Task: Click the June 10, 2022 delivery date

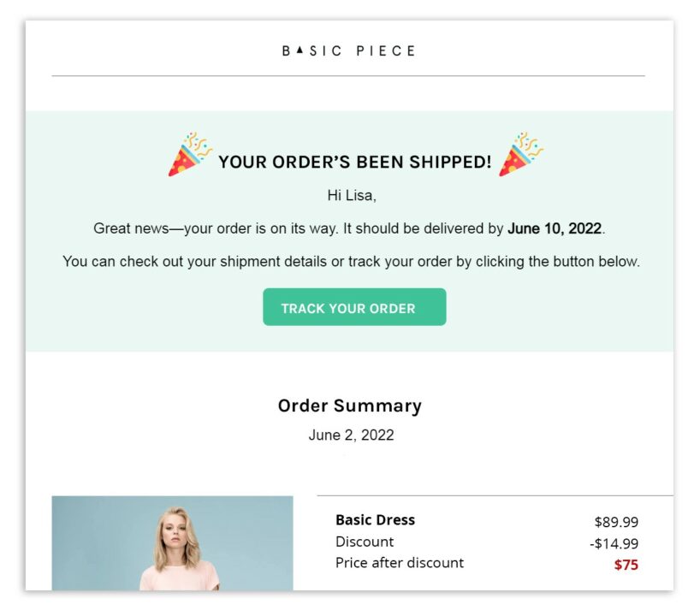Action: point(555,228)
